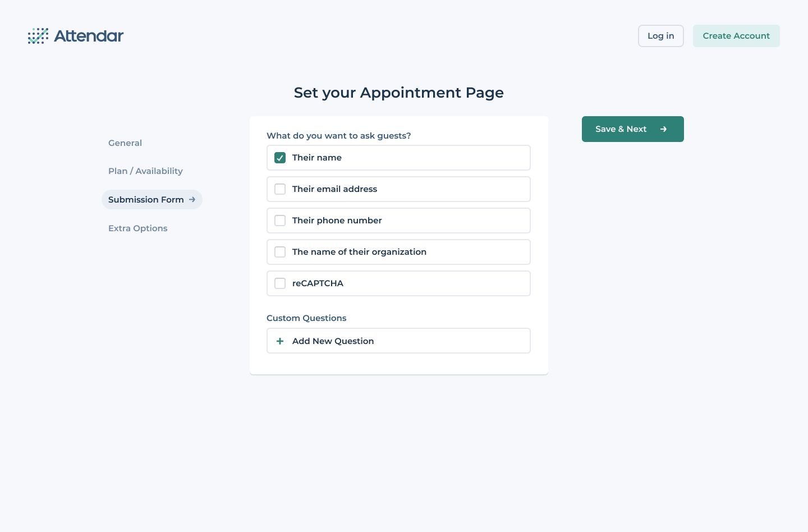Open the Extra Options section
Viewport: 808px width, 532px height.
pyautogui.click(x=138, y=228)
